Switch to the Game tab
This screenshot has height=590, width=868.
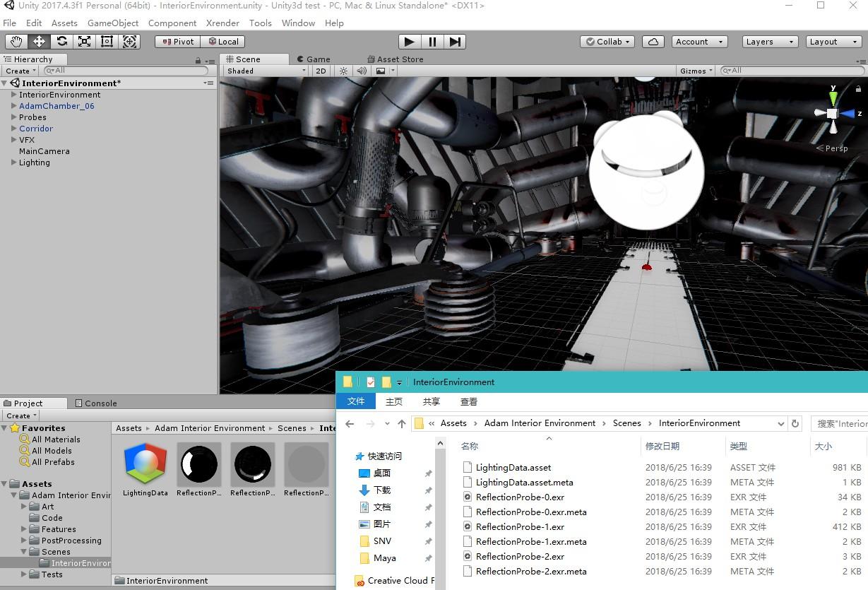(x=314, y=59)
